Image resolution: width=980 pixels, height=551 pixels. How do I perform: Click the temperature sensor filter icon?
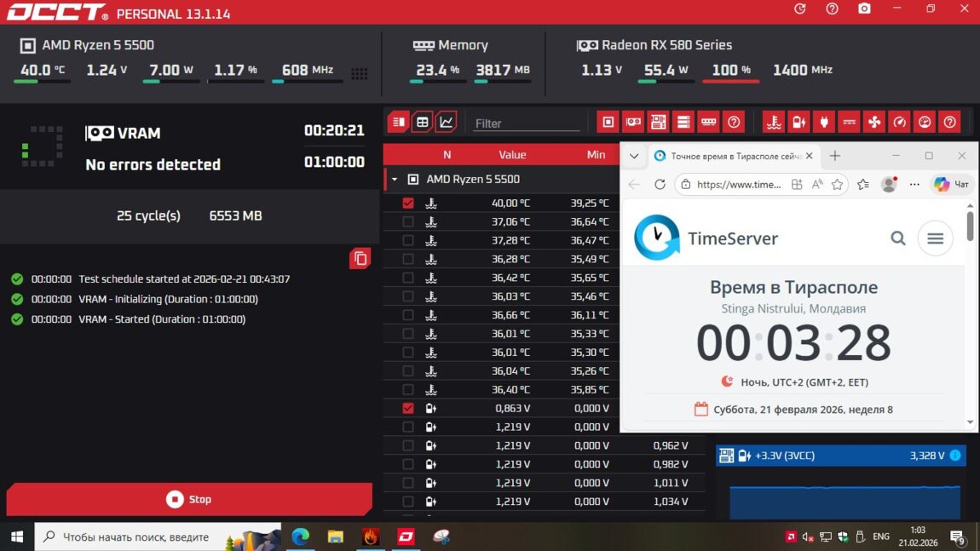tap(773, 123)
